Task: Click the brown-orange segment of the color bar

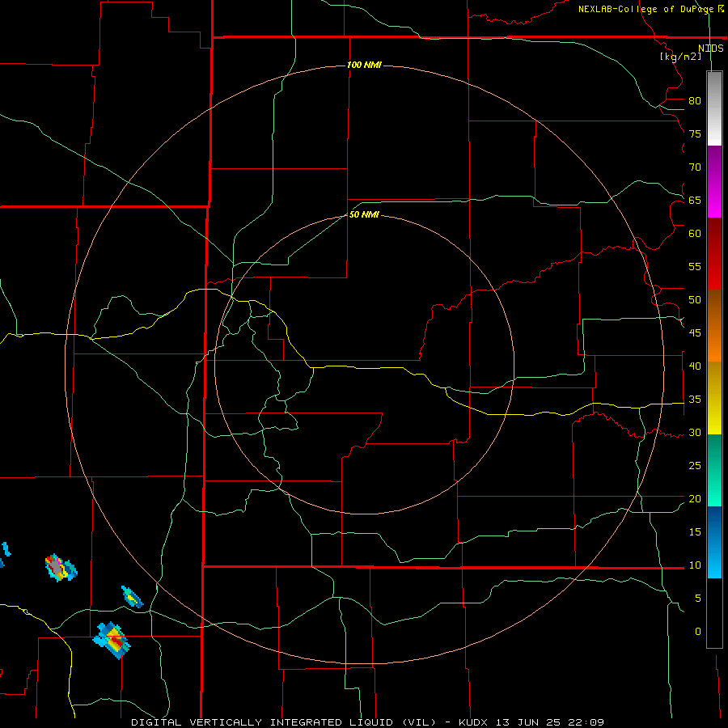Action: (x=714, y=325)
